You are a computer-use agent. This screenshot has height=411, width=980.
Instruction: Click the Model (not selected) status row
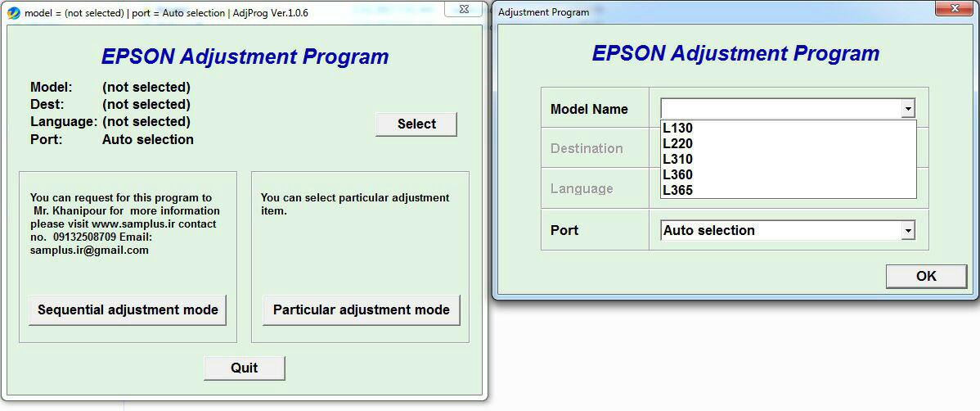(x=110, y=87)
